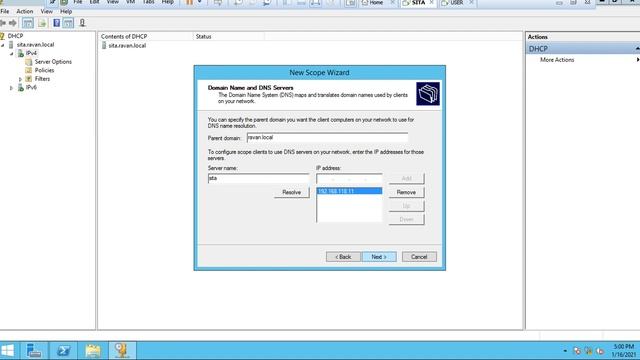Open Server Manager from the taskbar
Screen dimensions: 640x360
tap(34, 350)
